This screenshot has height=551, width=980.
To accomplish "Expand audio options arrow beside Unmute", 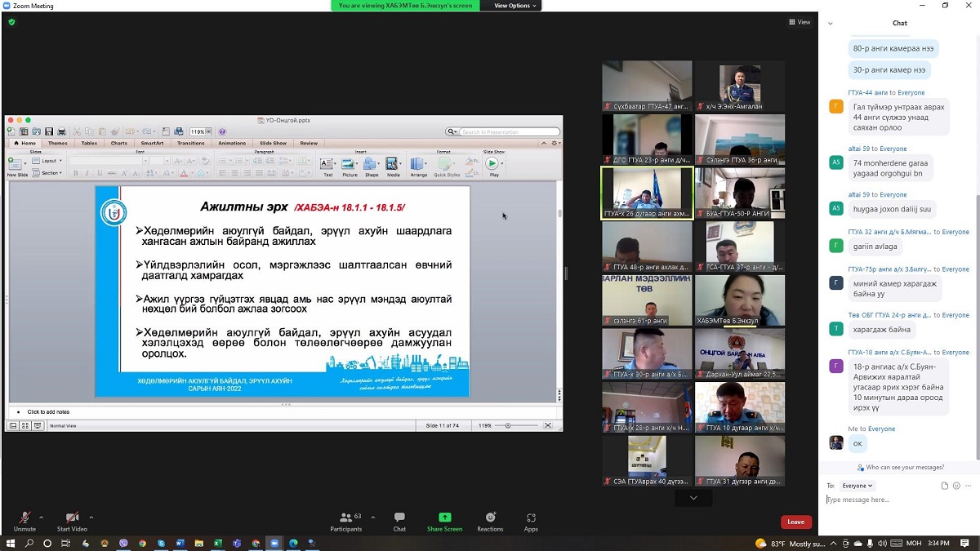I will click(x=41, y=517).
